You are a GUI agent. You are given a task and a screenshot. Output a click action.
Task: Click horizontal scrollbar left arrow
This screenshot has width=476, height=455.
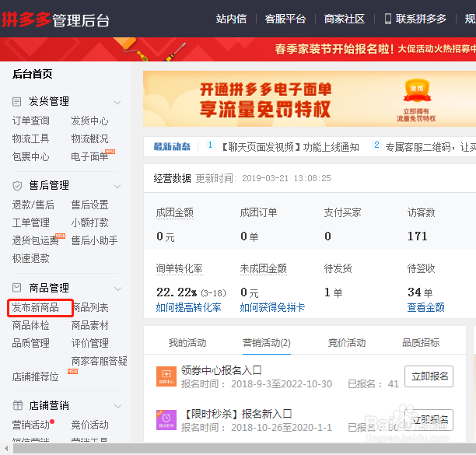6,448
